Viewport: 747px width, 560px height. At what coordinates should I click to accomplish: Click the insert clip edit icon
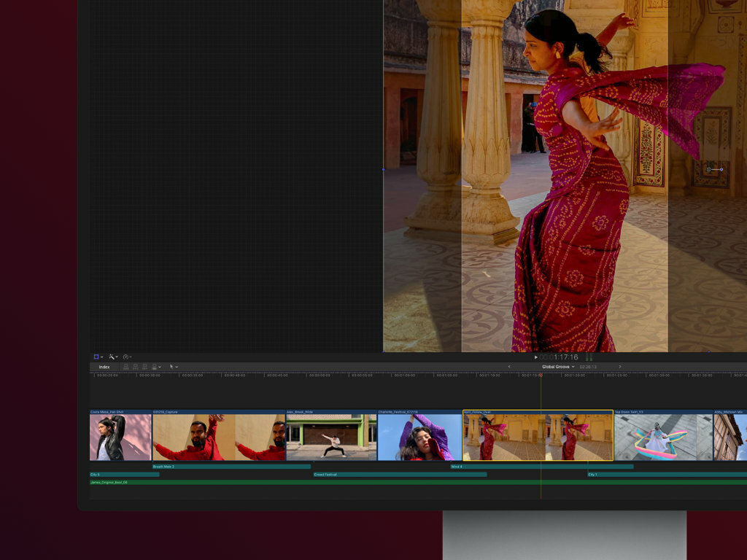click(x=136, y=367)
